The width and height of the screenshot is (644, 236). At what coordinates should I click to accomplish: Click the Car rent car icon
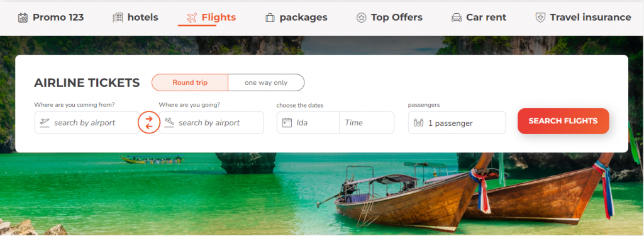pyautogui.click(x=457, y=18)
